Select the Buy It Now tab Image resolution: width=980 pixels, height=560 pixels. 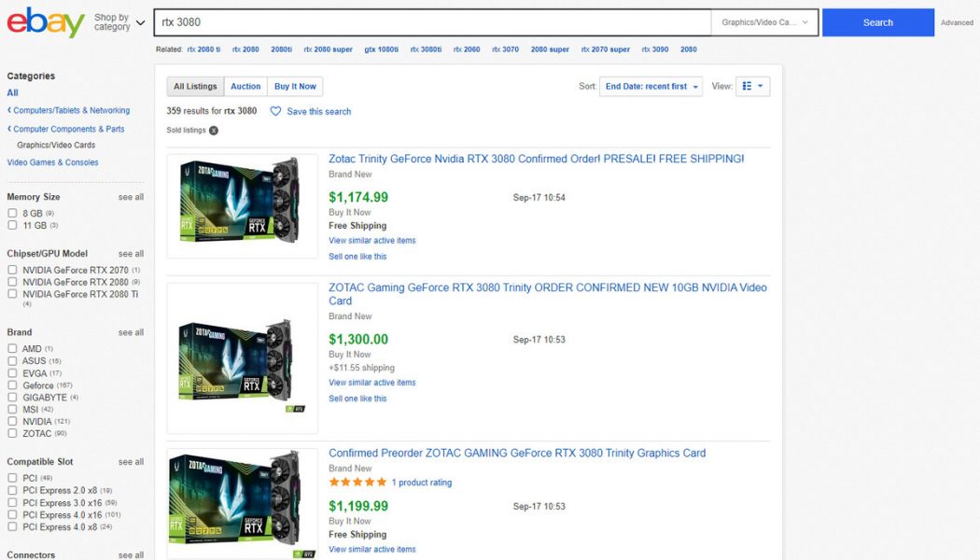295,85
